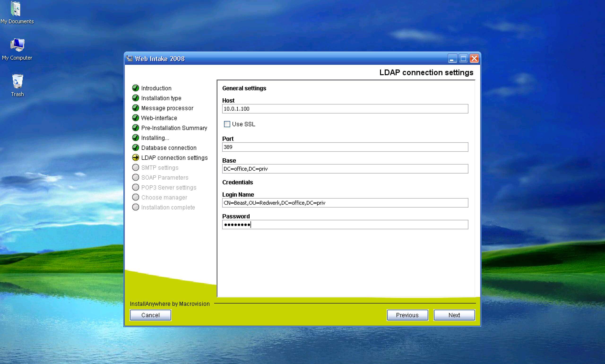This screenshot has height=364, width=605.
Task: Click the green check icon beside Database connection
Action: 136,147
